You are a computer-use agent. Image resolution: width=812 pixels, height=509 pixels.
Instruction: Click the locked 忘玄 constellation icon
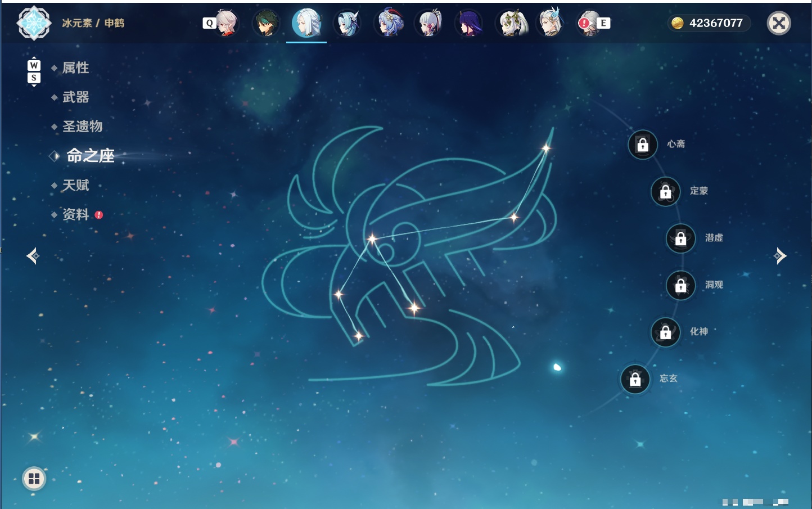(x=635, y=380)
